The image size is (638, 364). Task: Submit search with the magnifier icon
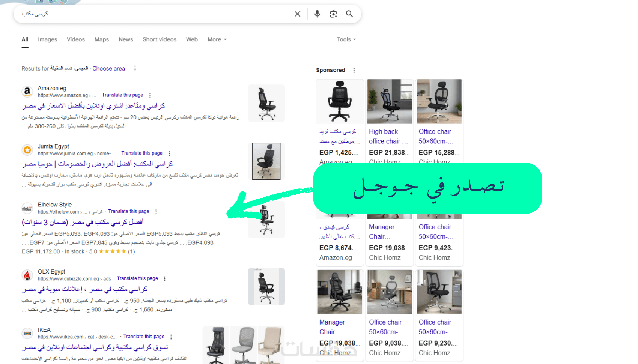point(349,14)
